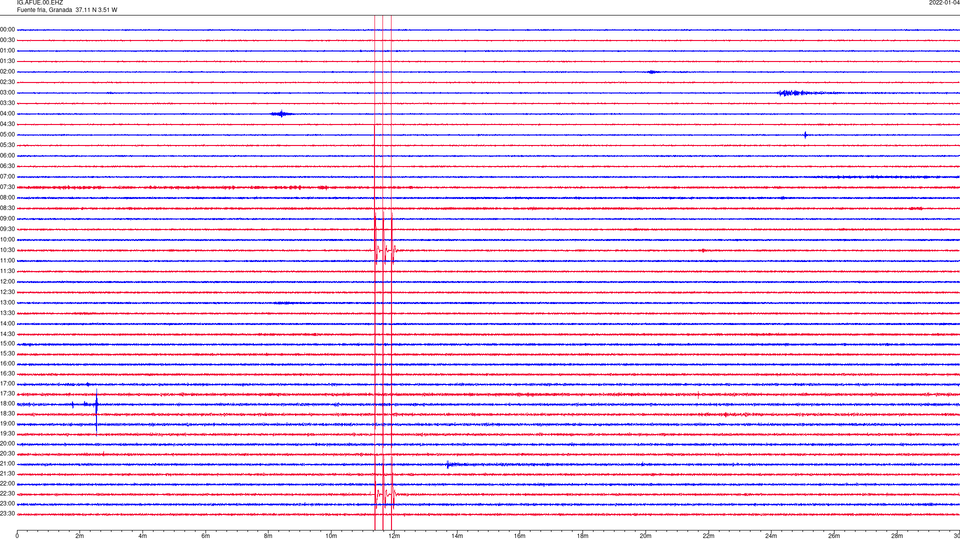The height and width of the screenshot is (540, 960).
Task: Click the small blue event on 02:00 trace
Action: click(x=653, y=72)
